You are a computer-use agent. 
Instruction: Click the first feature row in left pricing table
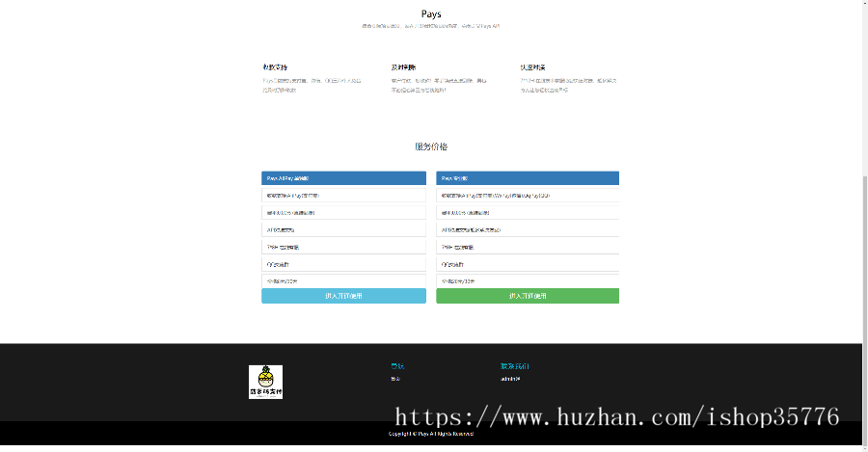click(343, 195)
